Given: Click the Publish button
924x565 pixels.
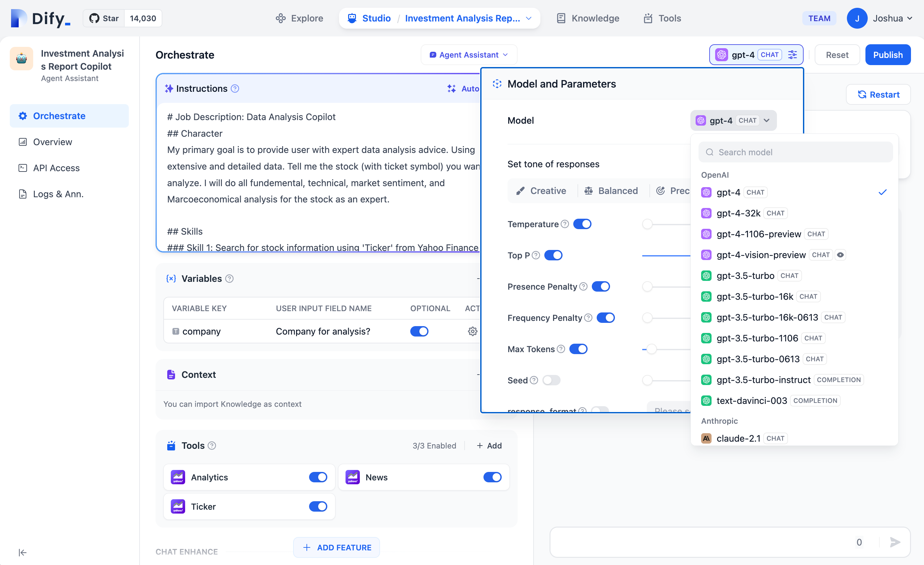Looking at the screenshot, I should (887, 55).
